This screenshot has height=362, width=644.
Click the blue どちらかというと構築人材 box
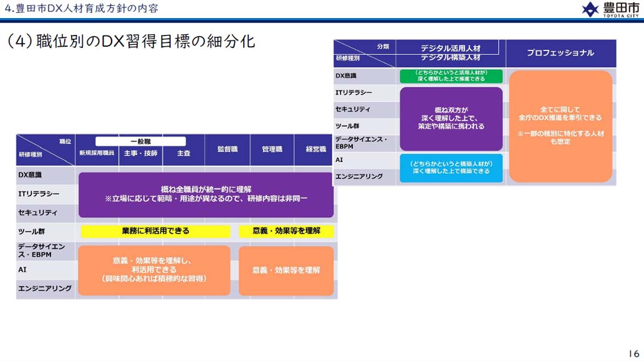pyautogui.click(x=451, y=168)
